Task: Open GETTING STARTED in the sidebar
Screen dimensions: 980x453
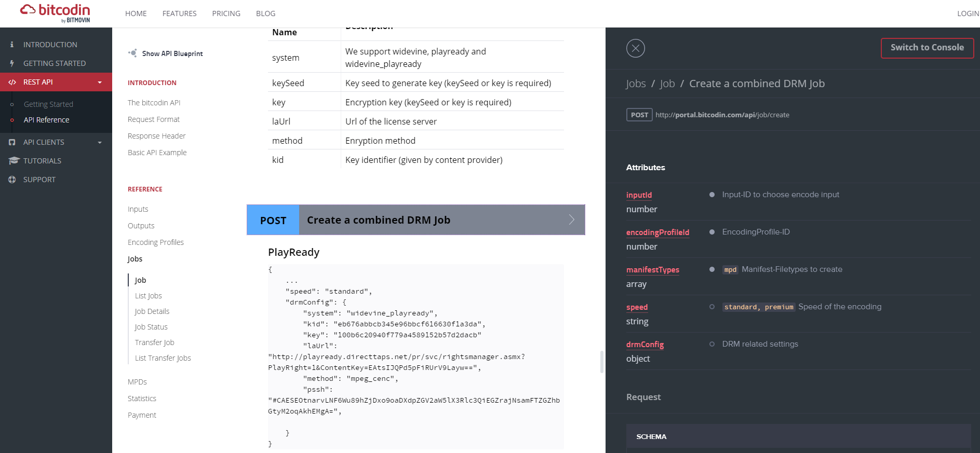Action: tap(55, 63)
